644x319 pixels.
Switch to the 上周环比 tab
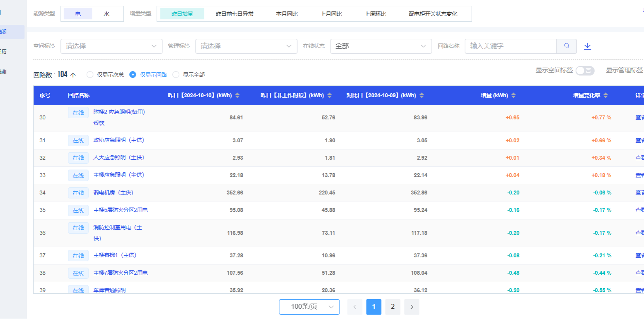(375, 14)
